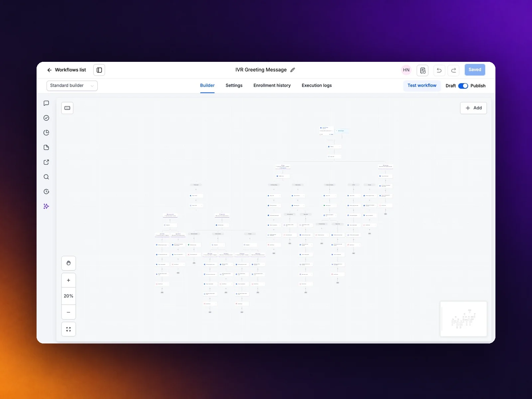The image size is (532, 399).
Task: Open the AI sparkle sidebar icon
Action: (46, 206)
